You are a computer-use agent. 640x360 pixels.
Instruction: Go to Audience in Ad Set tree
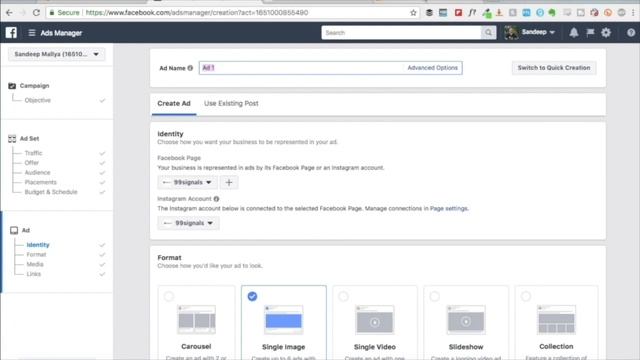tap(38, 173)
